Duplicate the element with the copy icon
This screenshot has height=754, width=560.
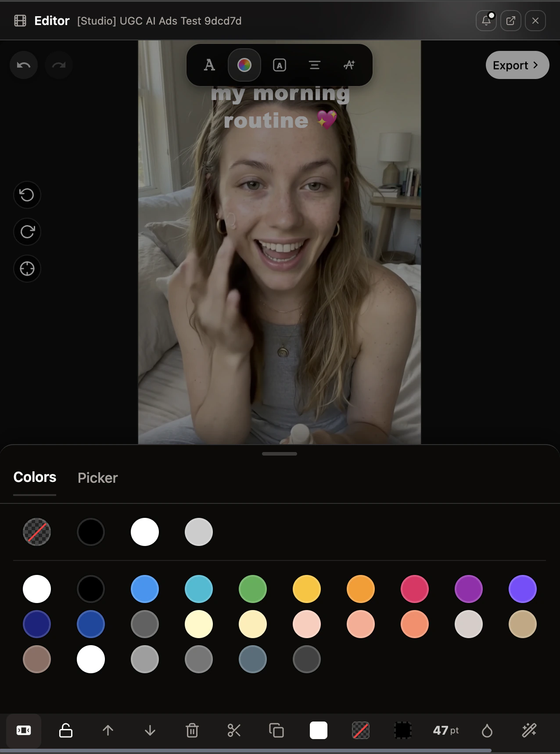coord(276,730)
